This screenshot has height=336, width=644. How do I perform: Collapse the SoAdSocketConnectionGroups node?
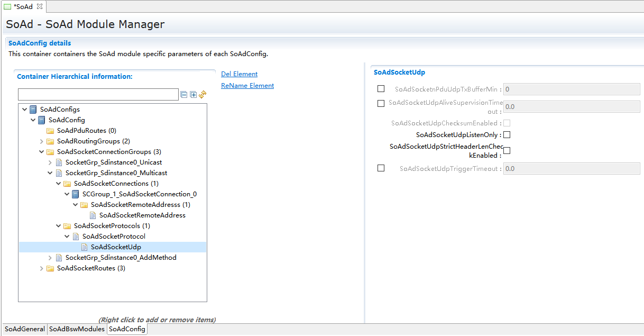[42, 152]
